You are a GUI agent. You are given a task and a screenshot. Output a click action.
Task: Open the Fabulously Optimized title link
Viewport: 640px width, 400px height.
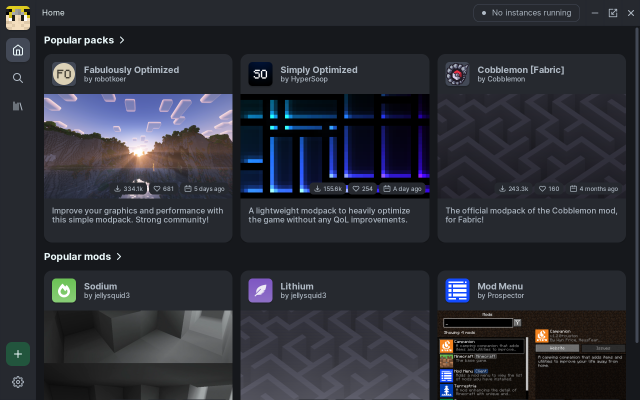pyautogui.click(x=131, y=70)
